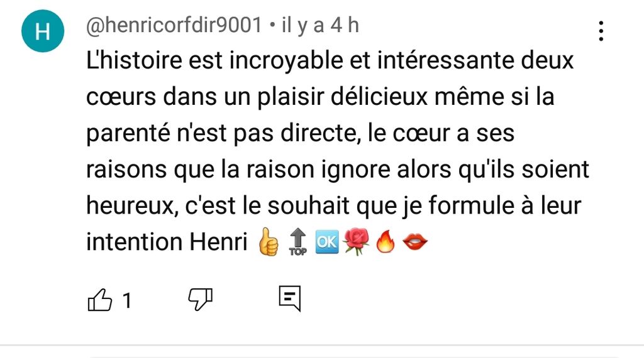Image resolution: width=644 pixels, height=358 pixels.
Task: Open the teal H profile avatar
Action: [43, 31]
